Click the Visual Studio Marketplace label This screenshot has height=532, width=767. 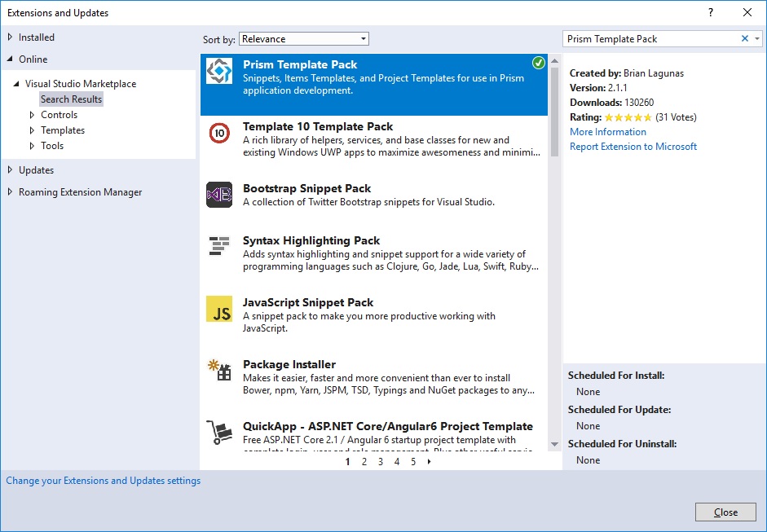pyautogui.click(x=81, y=84)
